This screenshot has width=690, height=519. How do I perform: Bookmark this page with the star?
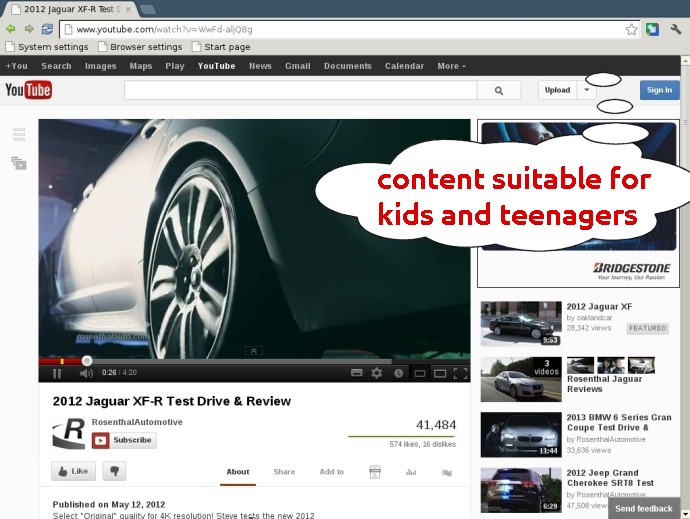tap(631, 29)
